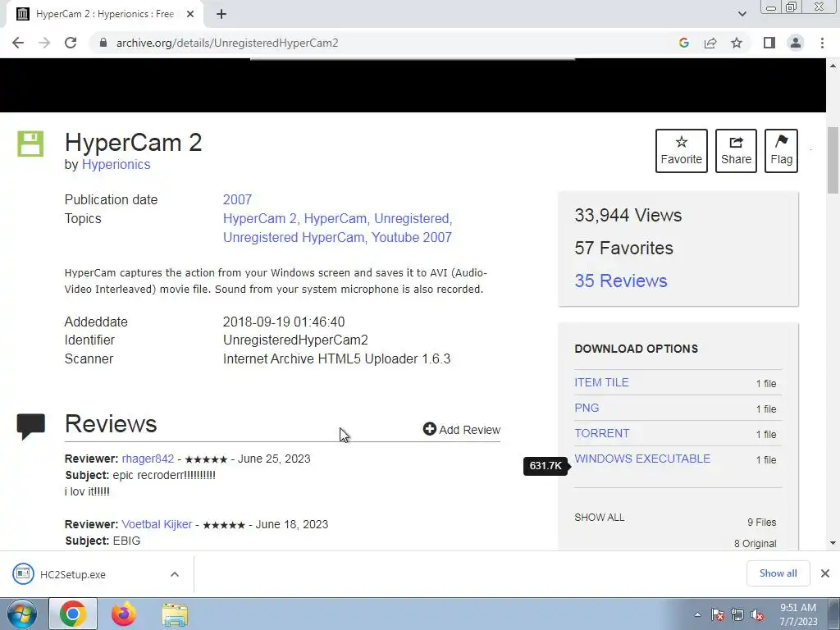
Task: Click Chrome in the taskbar
Action: [73, 614]
